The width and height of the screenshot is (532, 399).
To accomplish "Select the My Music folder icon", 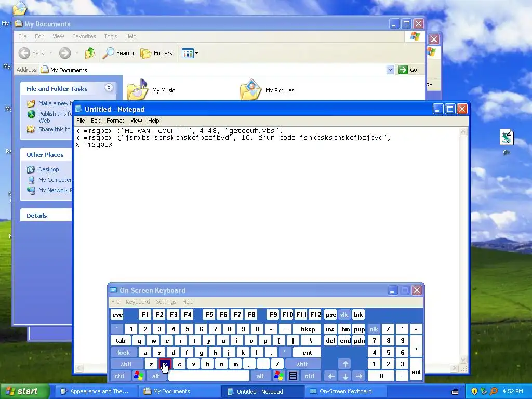I will pos(137,90).
